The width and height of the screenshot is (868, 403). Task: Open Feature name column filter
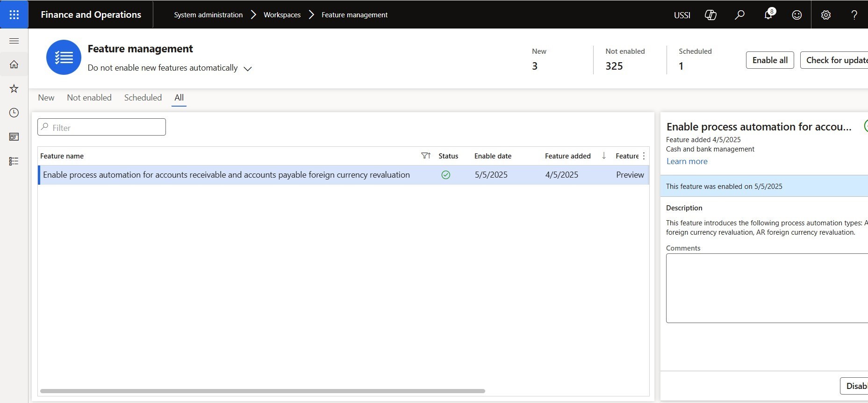click(425, 156)
